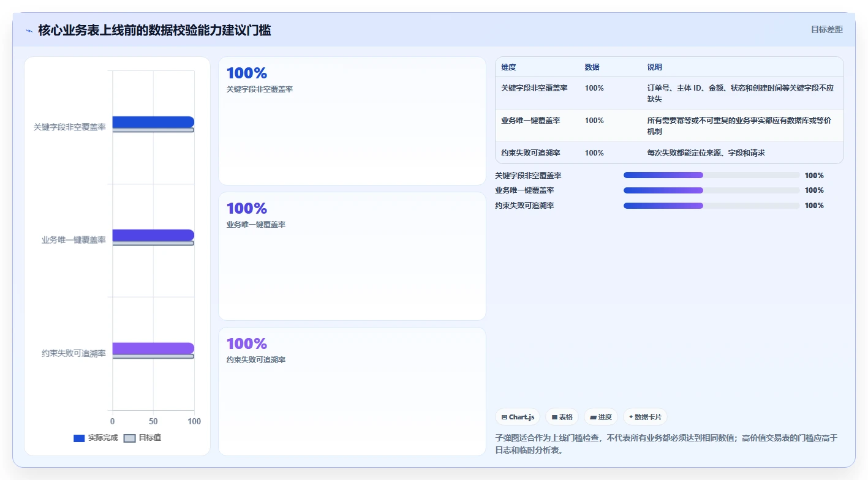Click the 业务唯一键覆盖率 table row label
The width and height of the screenshot is (868, 480).
[x=530, y=121]
